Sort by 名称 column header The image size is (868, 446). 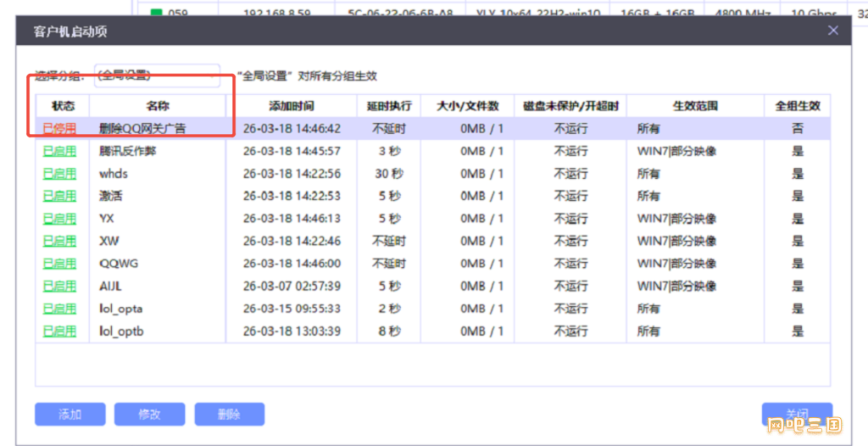(x=157, y=106)
